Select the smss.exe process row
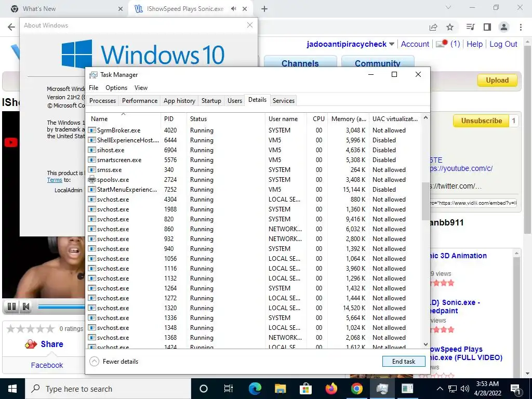Image resolution: width=532 pixels, height=399 pixels. click(x=254, y=170)
